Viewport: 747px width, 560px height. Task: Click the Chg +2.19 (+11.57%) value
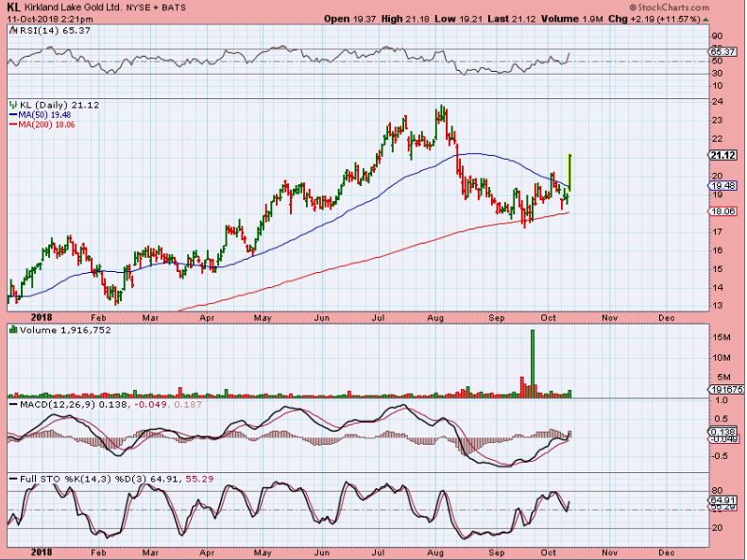click(654, 19)
